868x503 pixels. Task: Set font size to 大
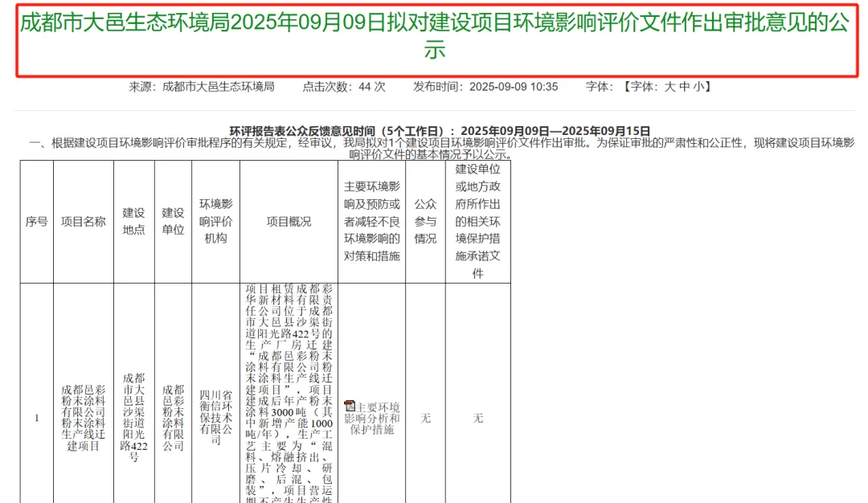click(x=669, y=87)
